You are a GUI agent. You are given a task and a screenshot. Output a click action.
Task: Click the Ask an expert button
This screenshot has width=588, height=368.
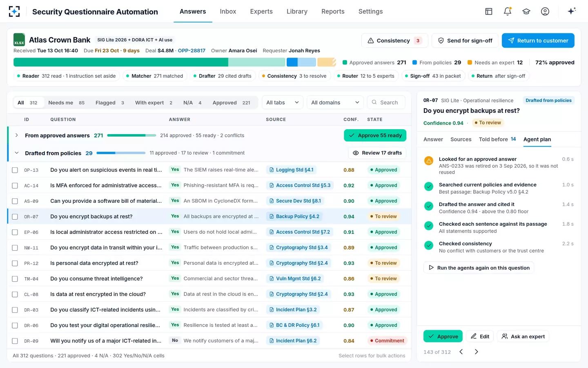(523, 336)
